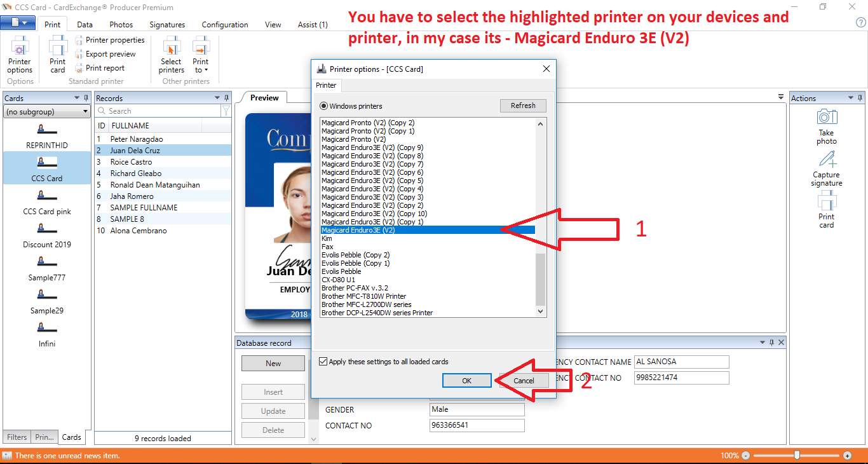Select record Peter Naragdao

pos(163,139)
